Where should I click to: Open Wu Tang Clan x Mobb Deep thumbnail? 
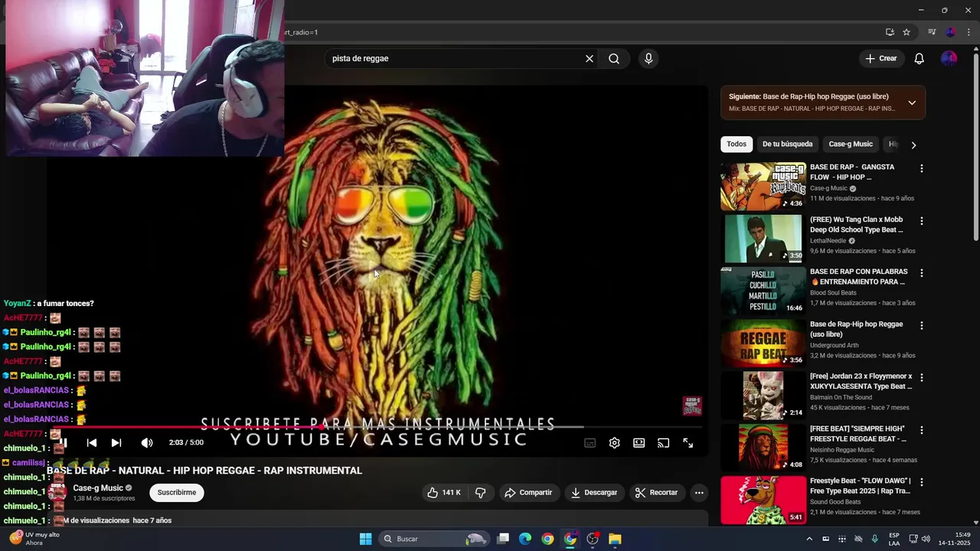[763, 239]
